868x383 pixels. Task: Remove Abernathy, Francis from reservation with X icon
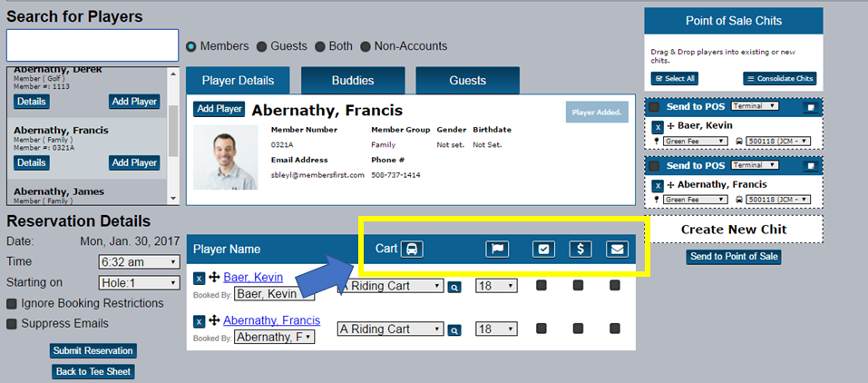point(200,321)
